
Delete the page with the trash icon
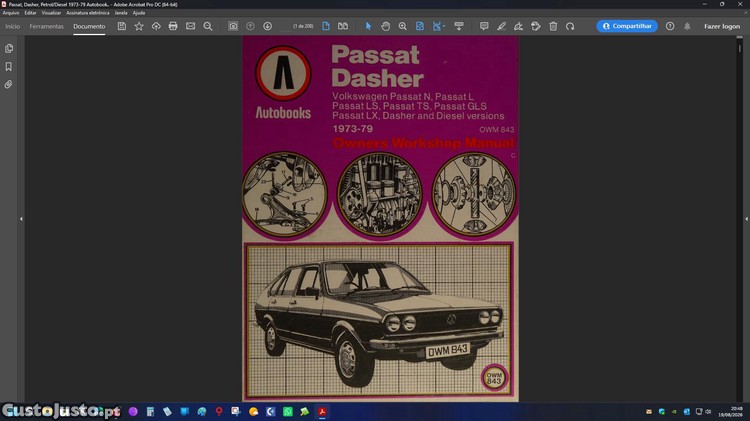[553, 26]
